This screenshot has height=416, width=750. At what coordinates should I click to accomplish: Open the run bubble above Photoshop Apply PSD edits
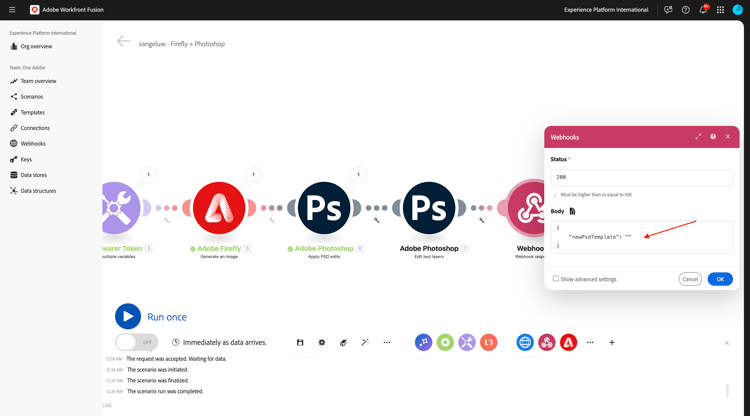358,175
